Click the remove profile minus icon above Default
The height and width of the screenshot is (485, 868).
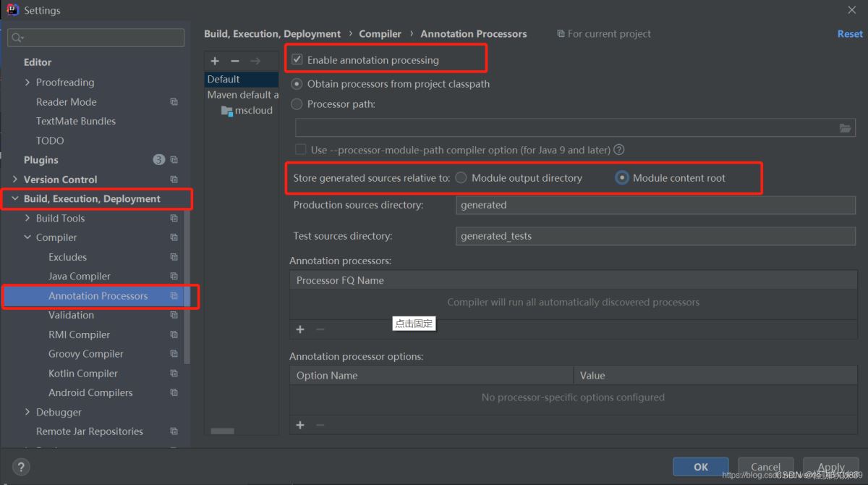(x=235, y=61)
